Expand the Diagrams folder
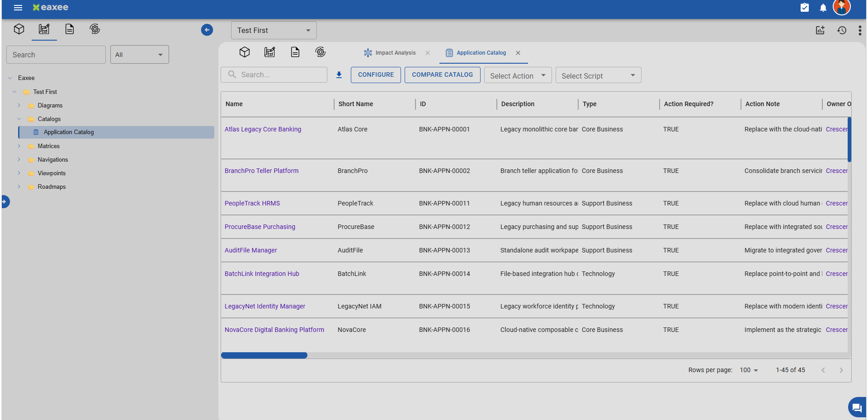The width and height of the screenshot is (868, 420). pos(19,105)
